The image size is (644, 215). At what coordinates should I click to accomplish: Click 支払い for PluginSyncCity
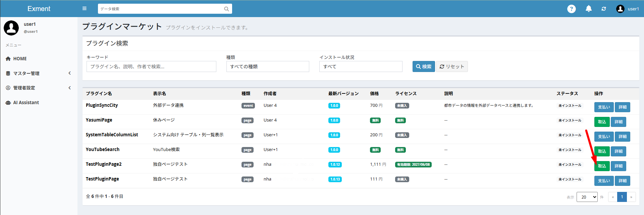604,107
